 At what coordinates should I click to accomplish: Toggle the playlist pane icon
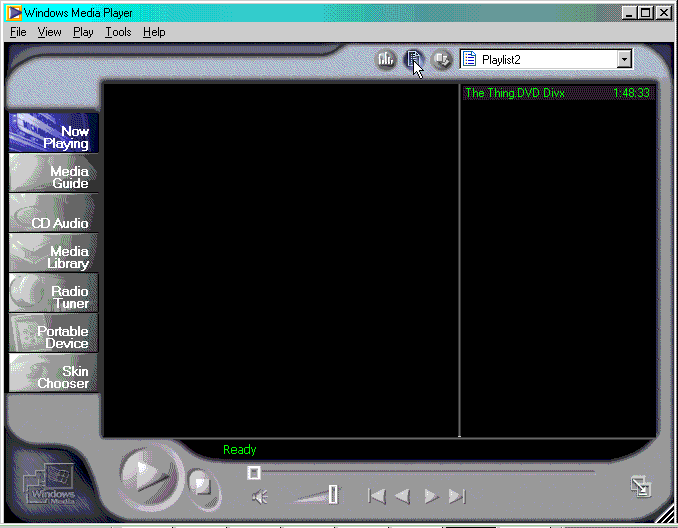click(x=413, y=59)
